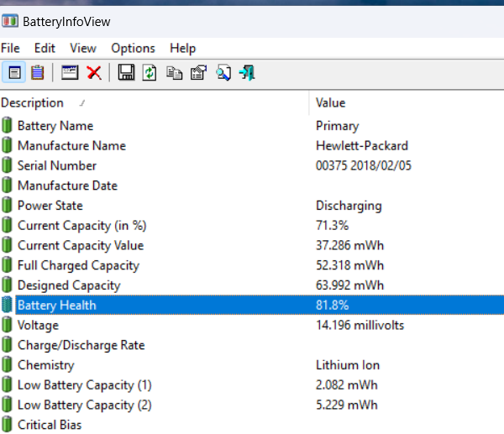Screen dimensions: 504x434
Task: Open the Properties window toolbar icon
Action: (70, 72)
